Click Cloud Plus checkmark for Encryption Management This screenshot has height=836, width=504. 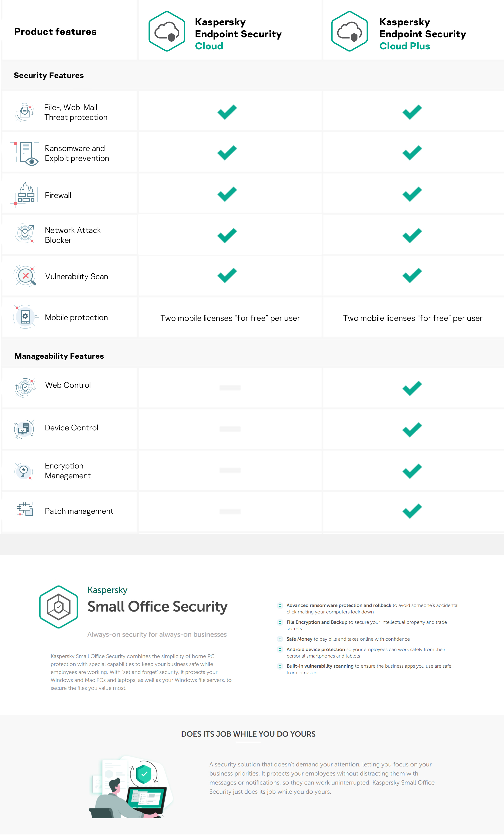tap(412, 471)
